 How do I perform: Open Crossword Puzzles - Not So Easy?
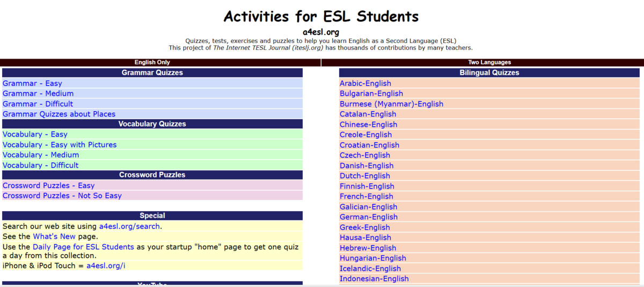(x=62, y=196)
